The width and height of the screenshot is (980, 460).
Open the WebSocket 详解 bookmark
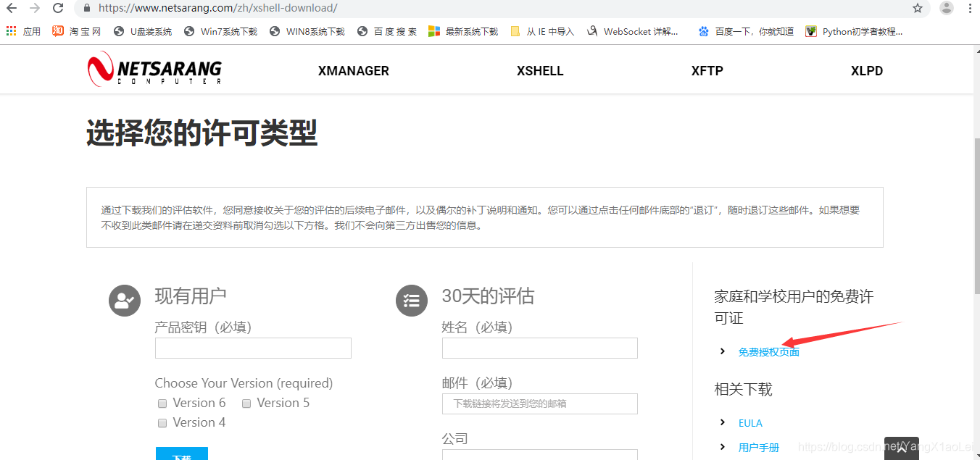point(632,31)
